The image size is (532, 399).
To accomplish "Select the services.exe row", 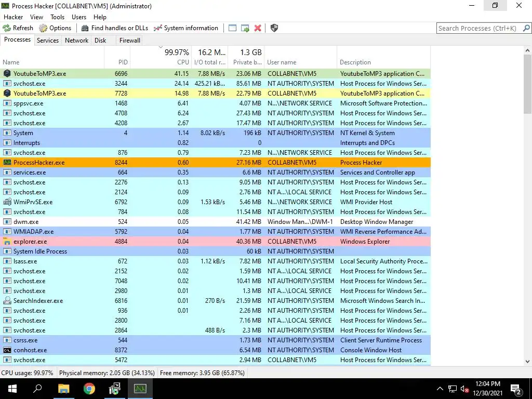I will (x=215, y=172).
